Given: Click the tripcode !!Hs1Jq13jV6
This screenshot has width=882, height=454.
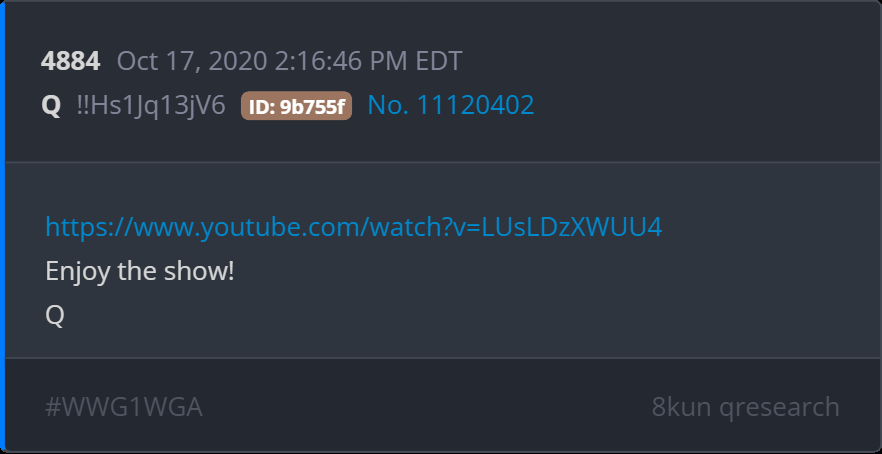Looking at the screenshot, I should (151, 106).
